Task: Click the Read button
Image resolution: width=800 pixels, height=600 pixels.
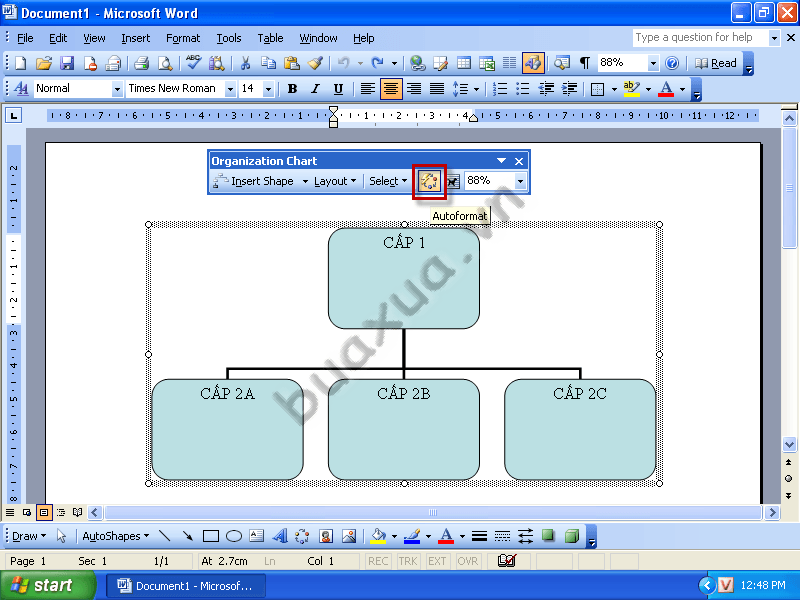Action: coord(716,63)
